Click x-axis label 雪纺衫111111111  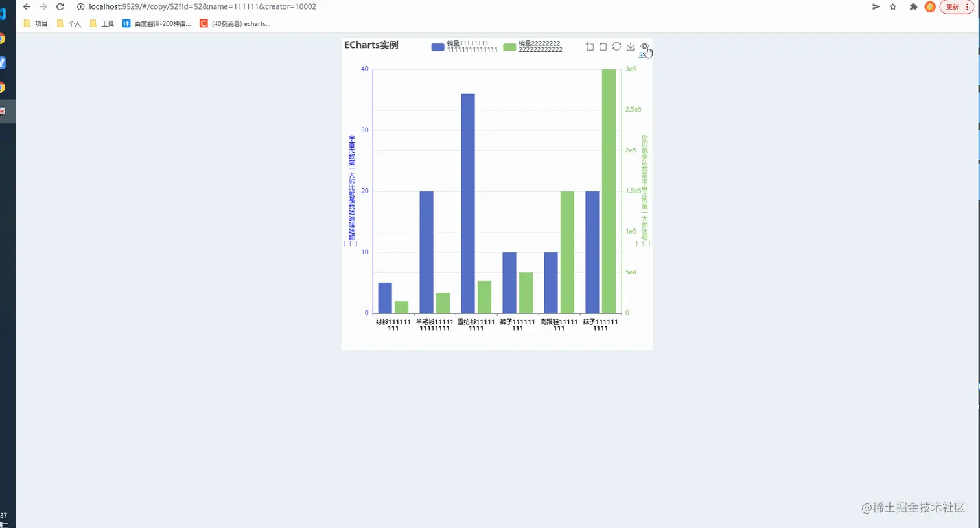(476, 325)
